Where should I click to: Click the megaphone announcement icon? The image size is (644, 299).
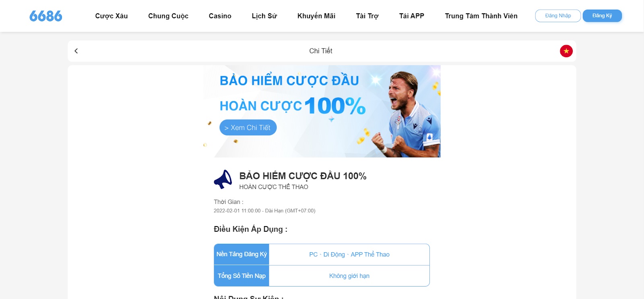point(223,179)
